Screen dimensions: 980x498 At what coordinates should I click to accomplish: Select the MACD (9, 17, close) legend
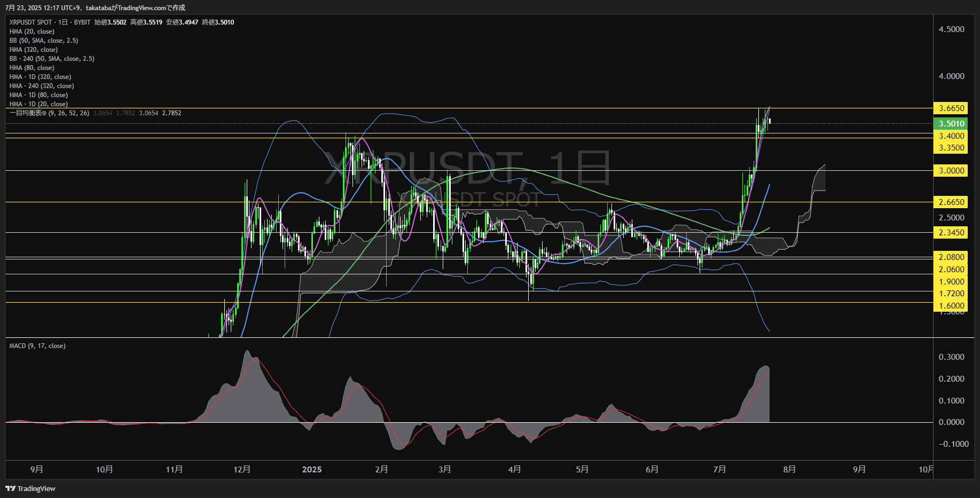coord(37,346)
